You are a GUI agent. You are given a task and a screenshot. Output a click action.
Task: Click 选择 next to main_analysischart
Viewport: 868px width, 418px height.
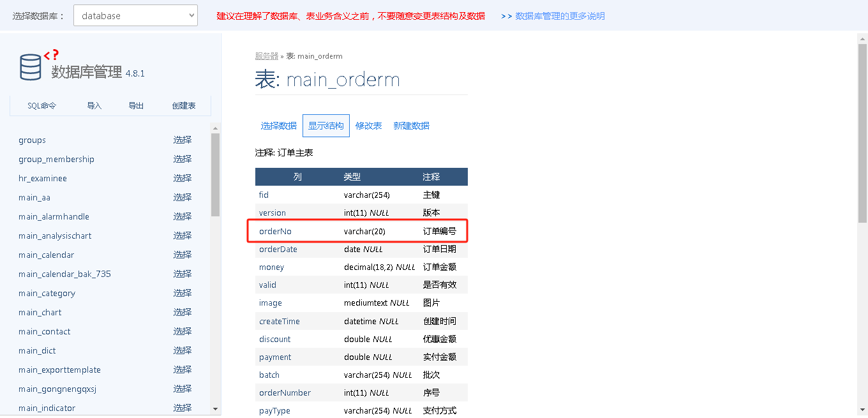[x=183, y=235]
